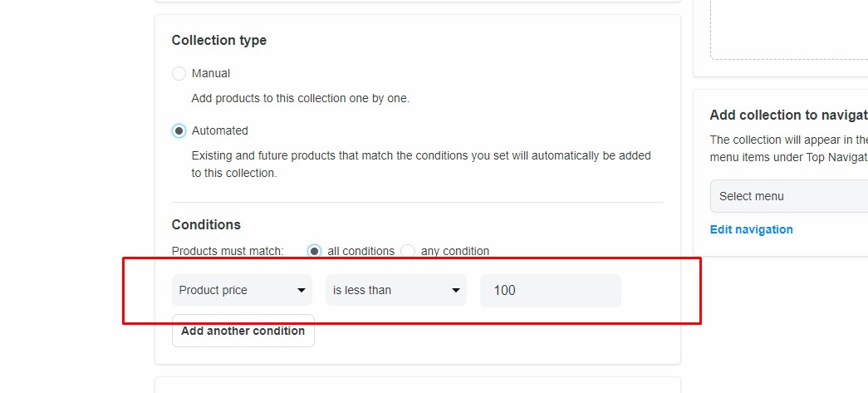This screenshot has height=393, width=868.
Task: Click the Add another condition button
Action: pyautogui.click(x=243, y=331)
